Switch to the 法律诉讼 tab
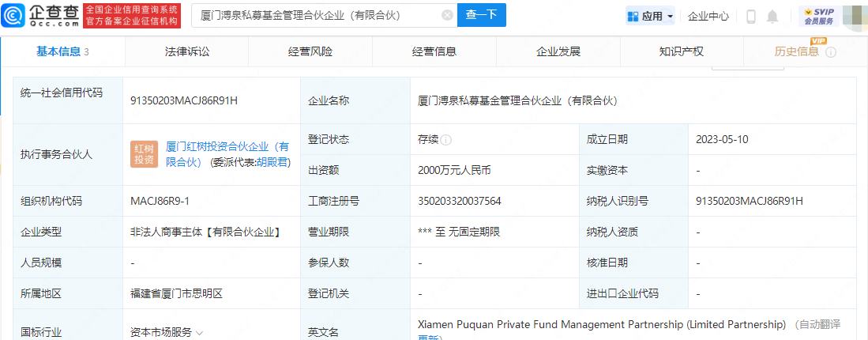868x340 pixels. tap(187, 52)
